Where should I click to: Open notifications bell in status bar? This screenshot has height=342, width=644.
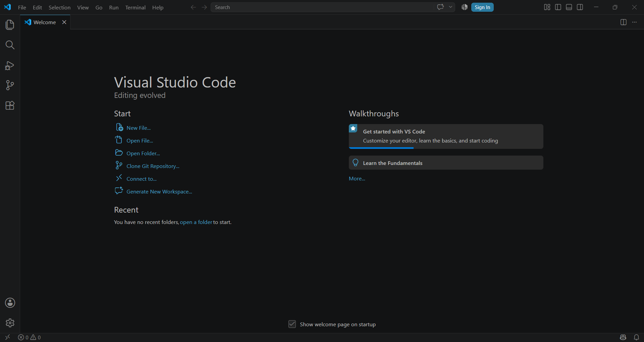point(636,337)
